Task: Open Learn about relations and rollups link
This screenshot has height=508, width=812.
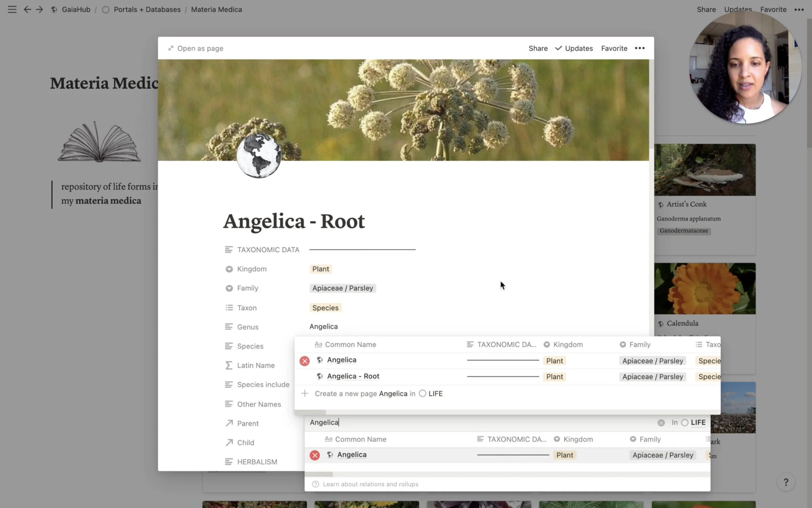Action: 370,484
